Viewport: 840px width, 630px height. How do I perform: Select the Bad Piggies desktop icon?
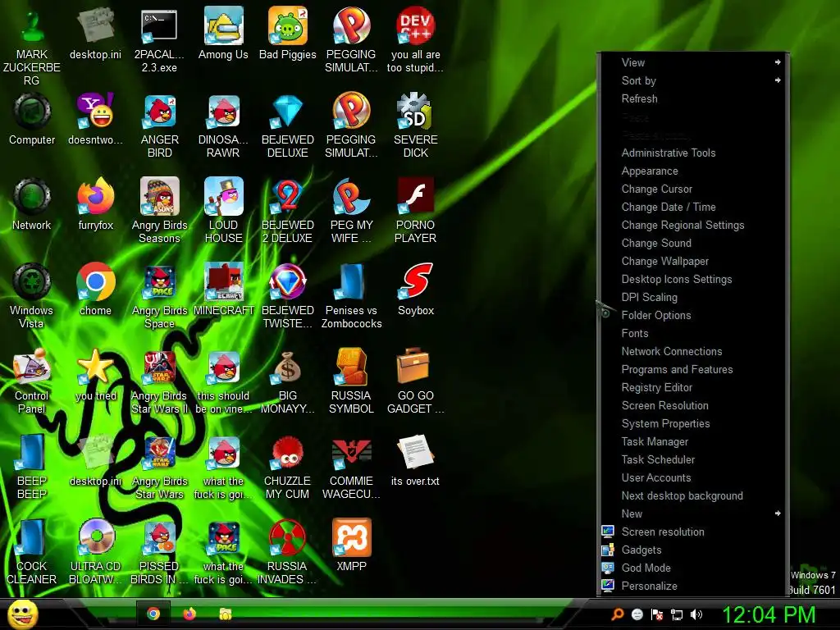288,33
